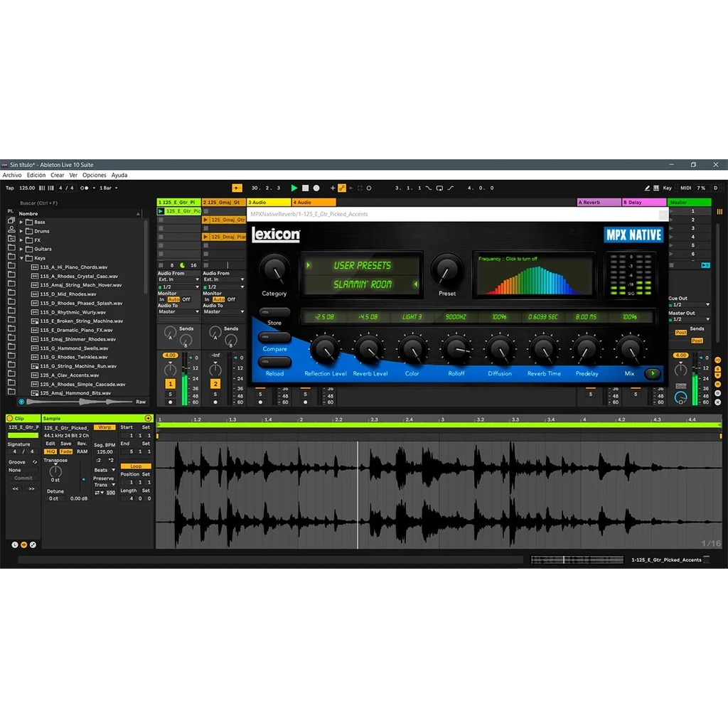
Task: Expand the Bass folder
Action: [21, 222]
